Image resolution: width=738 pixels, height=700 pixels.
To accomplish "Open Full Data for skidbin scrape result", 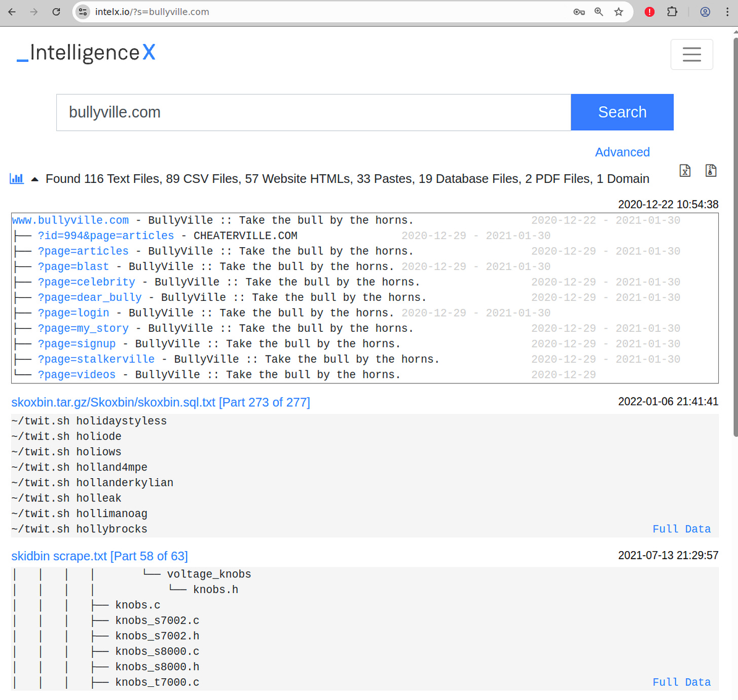I will tap(682, 682).
